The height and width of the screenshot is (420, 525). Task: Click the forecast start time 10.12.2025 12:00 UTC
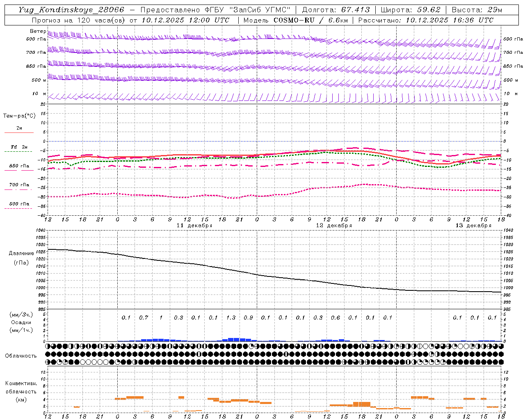[186, 20]
